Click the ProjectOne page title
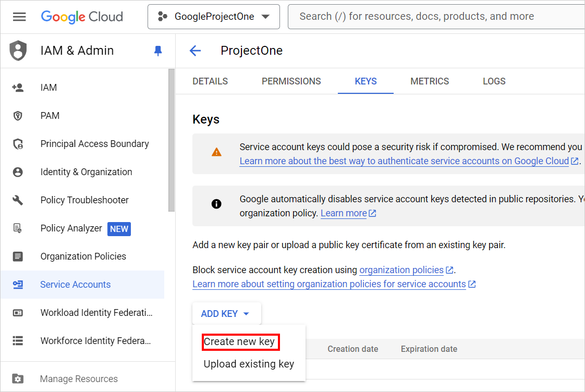This screenshot has width=585, height=392. (251, 51)
